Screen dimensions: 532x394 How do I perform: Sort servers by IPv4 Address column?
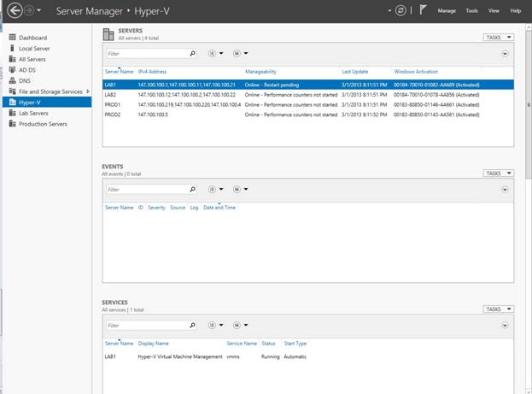click(152, 72)
